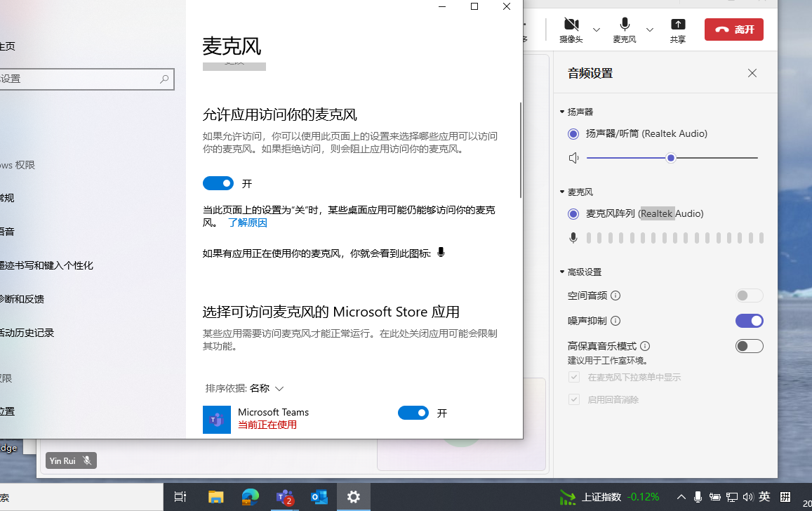Toggle the 噪声抑制 switch off
This screenshot has height=511, width=812.
(749, 321)
